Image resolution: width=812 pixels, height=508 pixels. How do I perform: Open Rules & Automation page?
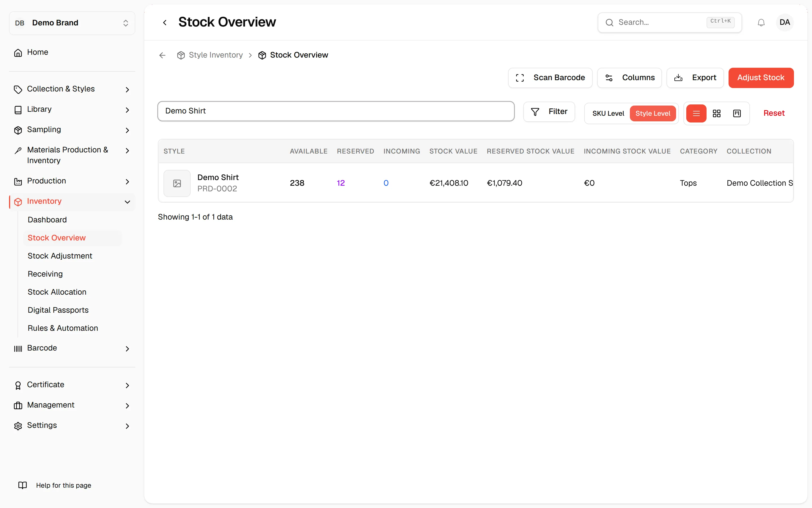coord(63,328)
